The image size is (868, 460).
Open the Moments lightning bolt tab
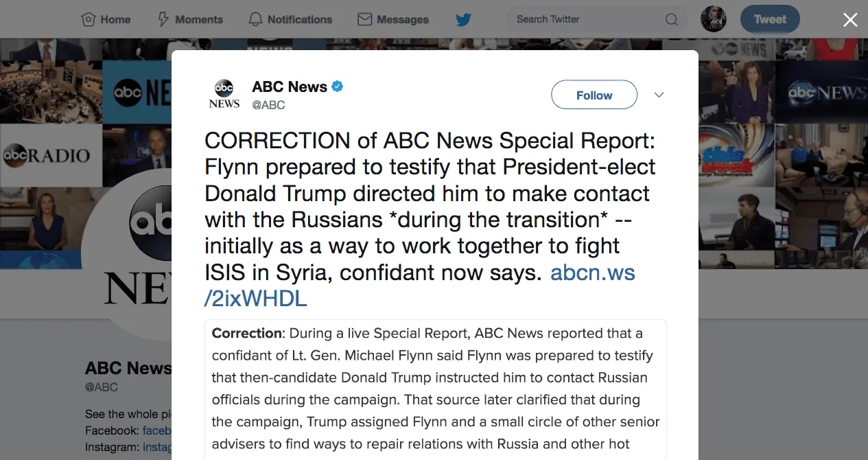coord(163,19)
